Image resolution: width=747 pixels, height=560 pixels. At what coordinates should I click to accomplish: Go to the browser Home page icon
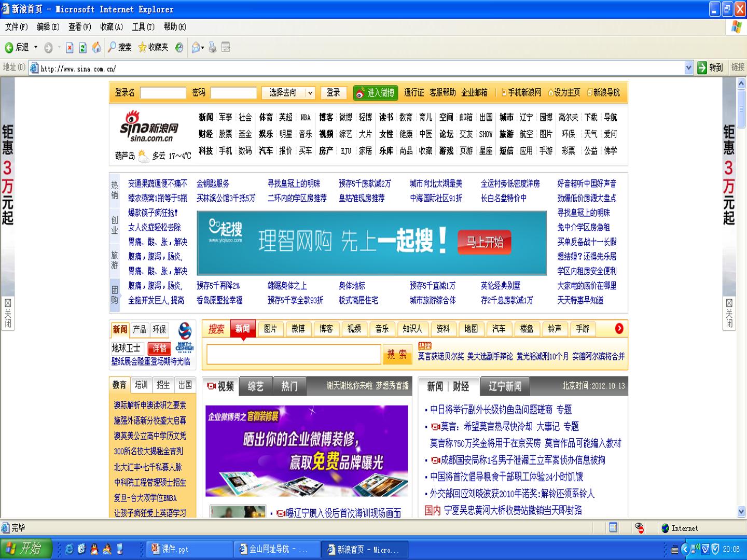96,48
